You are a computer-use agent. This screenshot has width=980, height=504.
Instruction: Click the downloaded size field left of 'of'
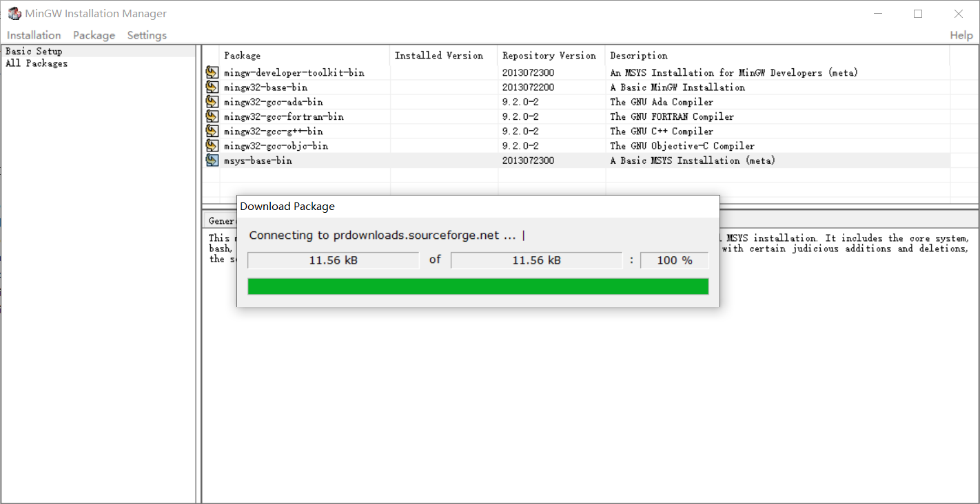(x=334, y=260)
